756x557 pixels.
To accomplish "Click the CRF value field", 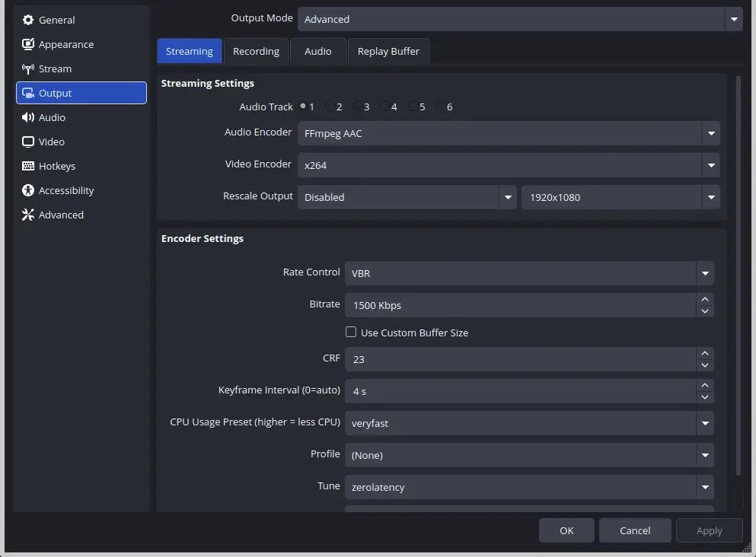I will [520, 359].
